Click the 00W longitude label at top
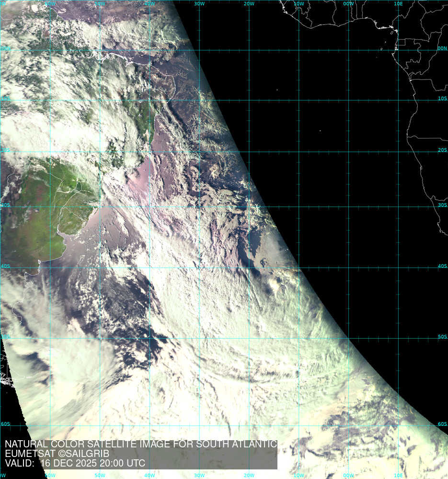The width and height of the screenshot is (448, 479). pos(348,3)
